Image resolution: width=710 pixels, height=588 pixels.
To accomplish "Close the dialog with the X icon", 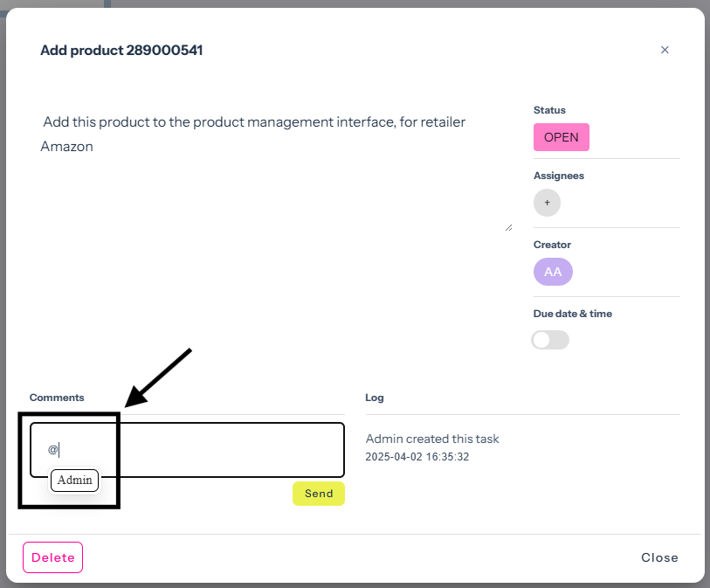I will (665, 50).
